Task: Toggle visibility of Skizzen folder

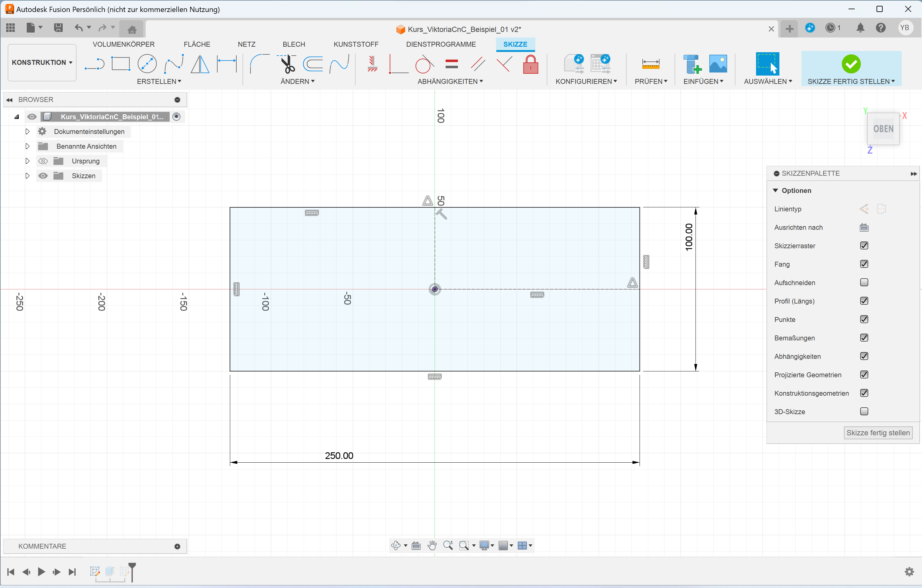Action: click(43, 176)
